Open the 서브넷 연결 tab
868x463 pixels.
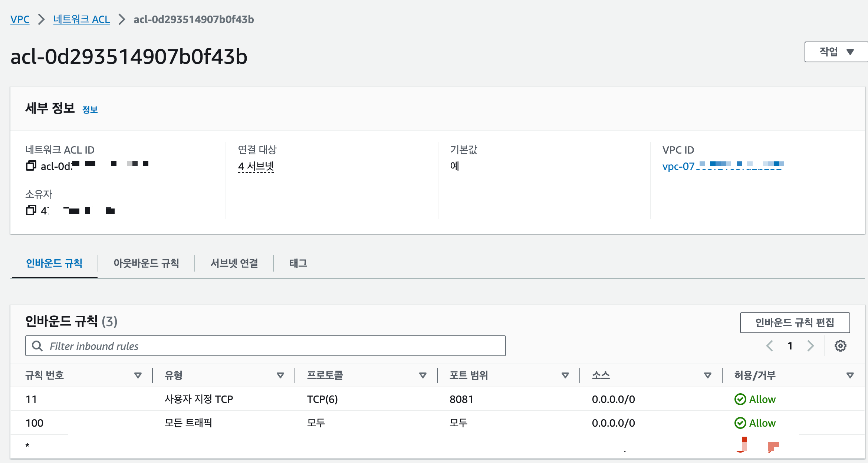[233, 263]
